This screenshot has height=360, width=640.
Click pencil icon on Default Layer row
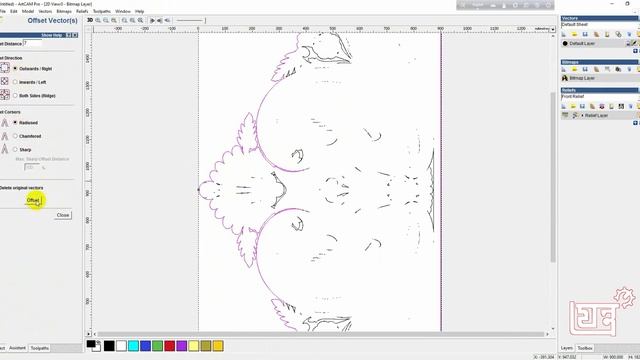(634, 43)
